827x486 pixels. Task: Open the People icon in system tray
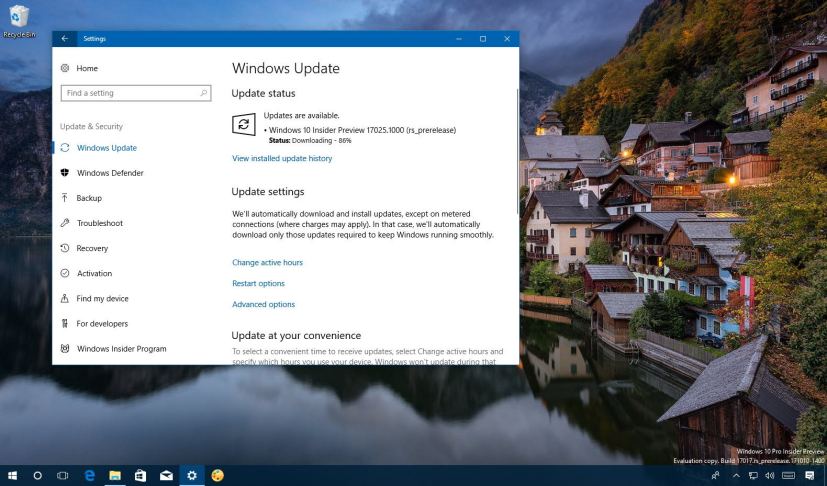[x=716, y=475]
